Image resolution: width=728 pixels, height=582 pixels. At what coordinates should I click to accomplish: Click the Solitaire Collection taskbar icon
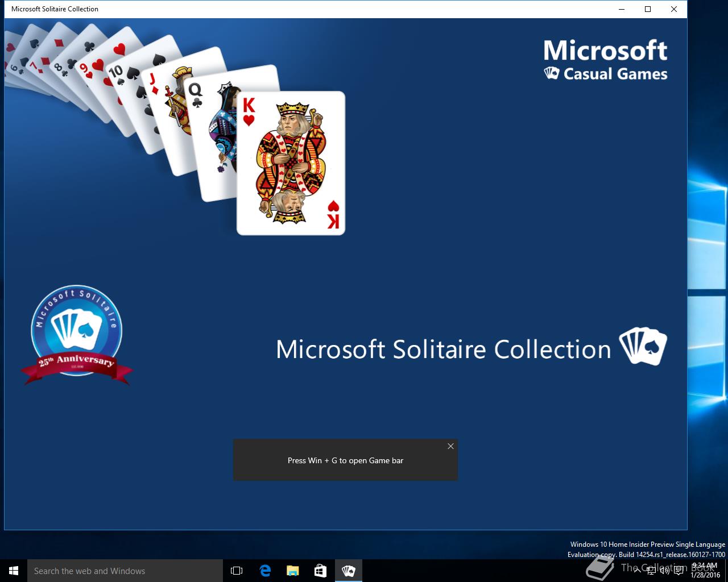[348, 571]
